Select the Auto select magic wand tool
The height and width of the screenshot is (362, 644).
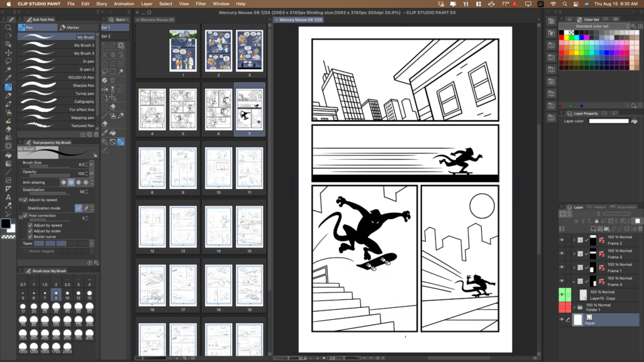(x=8, y=69)
